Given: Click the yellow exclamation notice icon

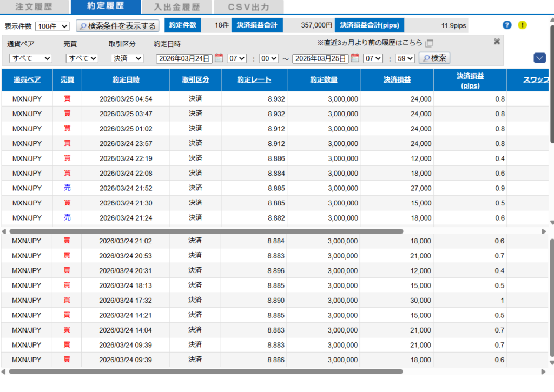Looking at the screenshot, I should (x=522, y=25).
